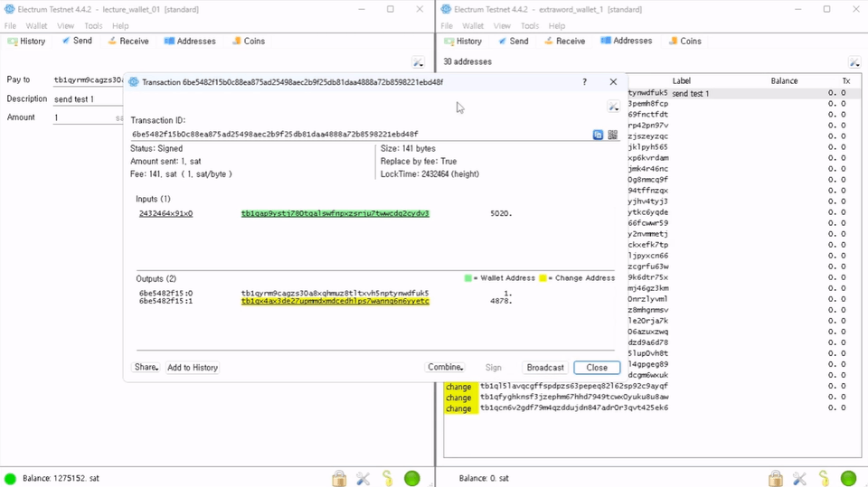Click the seed icon in extraword_wallet_1 status bar

click(824, 478)
